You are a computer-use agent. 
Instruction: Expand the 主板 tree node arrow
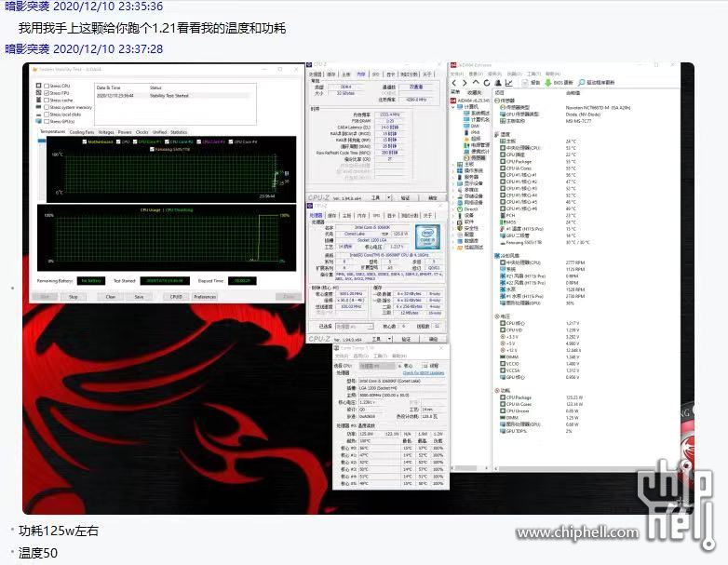453,165
